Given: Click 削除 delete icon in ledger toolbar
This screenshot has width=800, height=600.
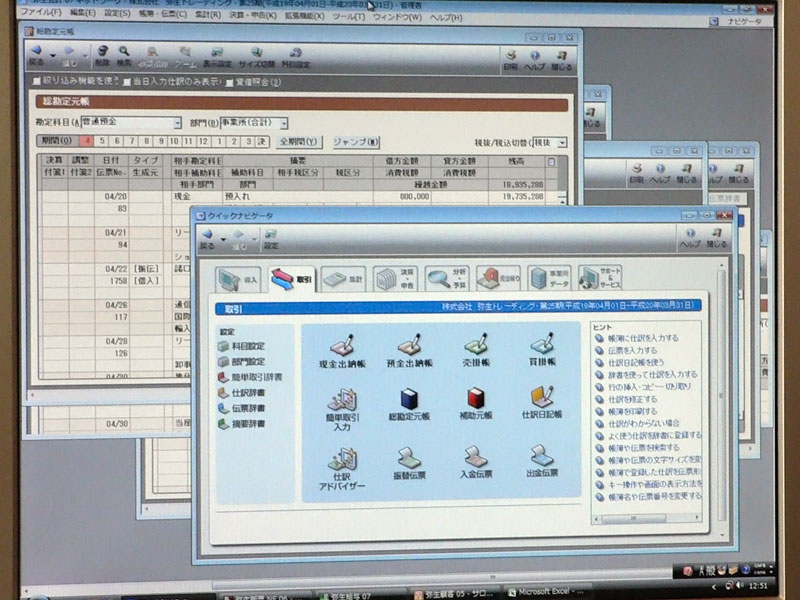Looking at the screenshot, I should pos(103,56).
